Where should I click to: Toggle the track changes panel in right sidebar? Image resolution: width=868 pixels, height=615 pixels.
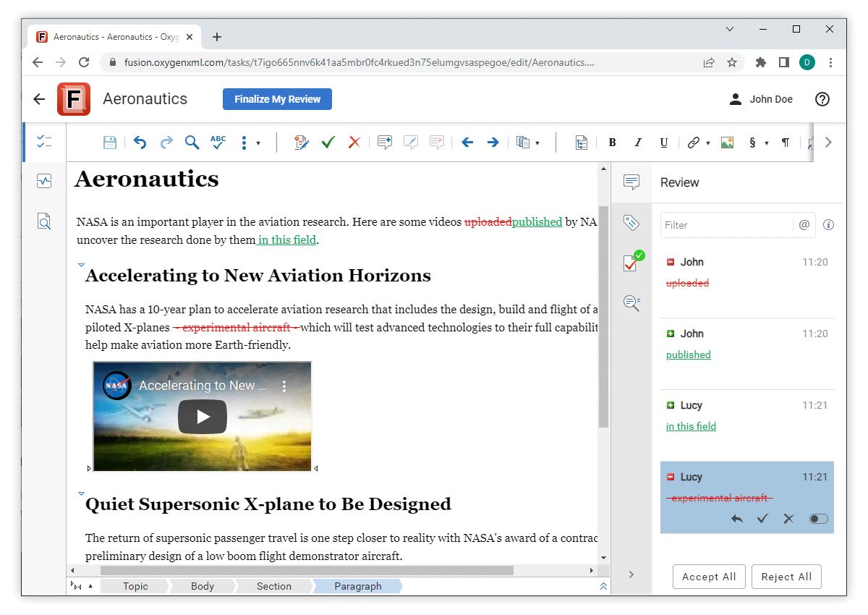(x=631, y=263)
